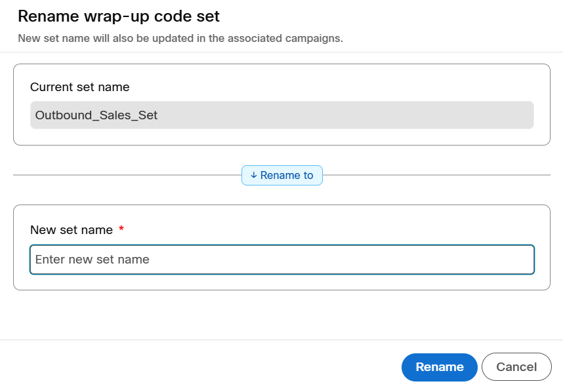Click the down arrow icon beside Rename to
Viewport: 563px width, 392px height.
click(254, 176)
